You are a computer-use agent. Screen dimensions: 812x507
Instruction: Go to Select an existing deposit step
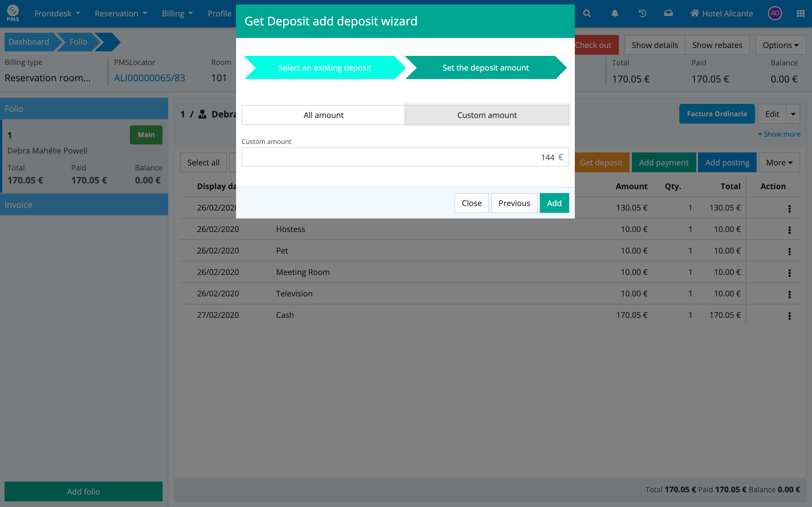tap(324, 68)
